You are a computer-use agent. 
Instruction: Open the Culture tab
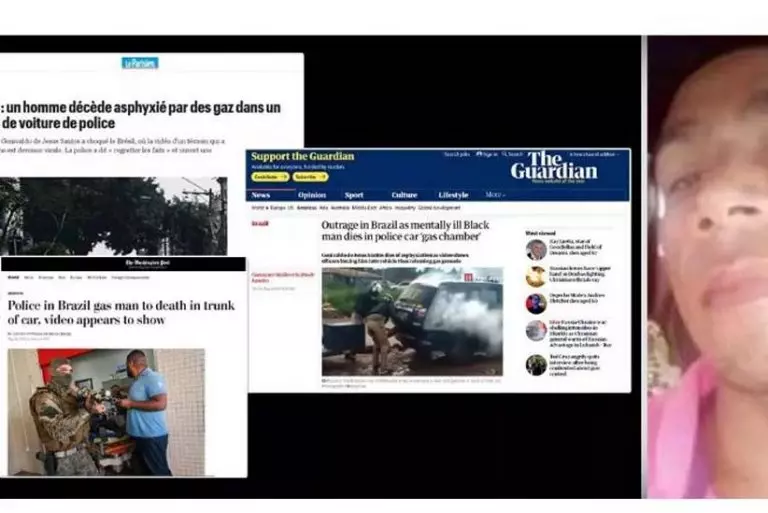tap(404, 195)
